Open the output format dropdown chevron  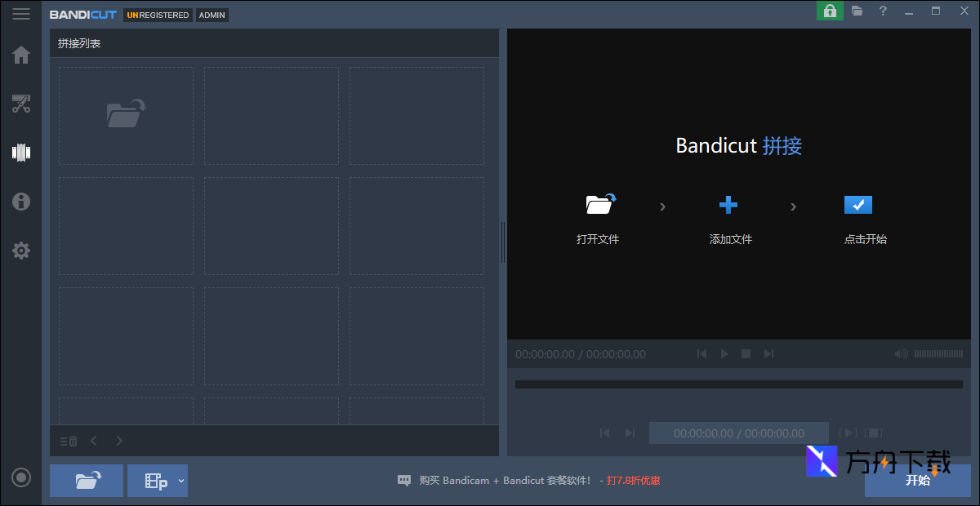[180, 481]
